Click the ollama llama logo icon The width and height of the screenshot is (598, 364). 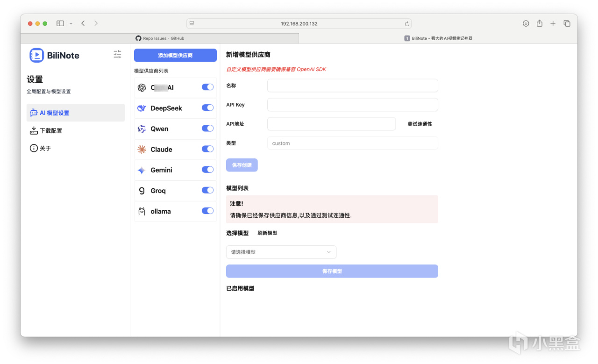(x=142, y=211)
